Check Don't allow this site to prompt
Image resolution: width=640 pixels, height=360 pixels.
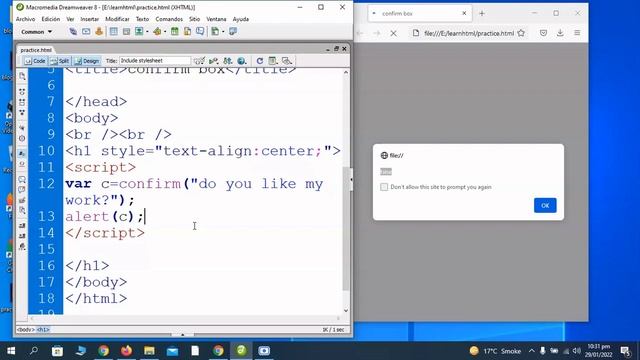pos(384,187)
